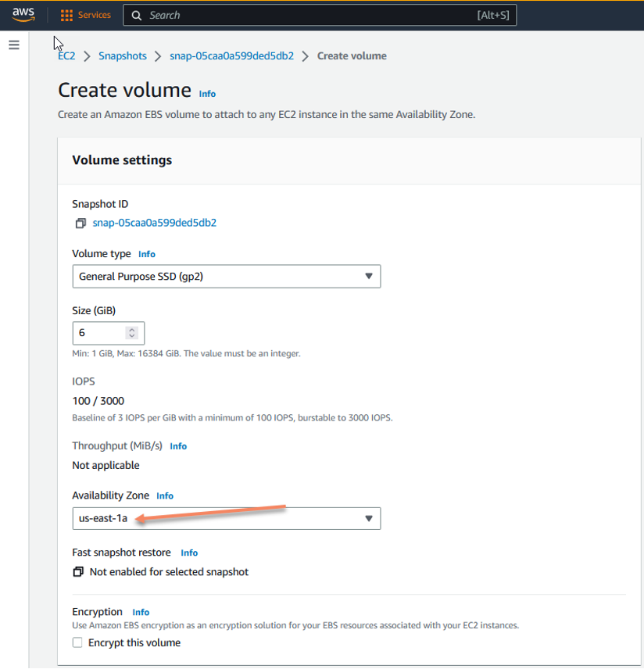Click inside the top Search bar
This screenshot has height=669, width=644.
click(313, 15)
